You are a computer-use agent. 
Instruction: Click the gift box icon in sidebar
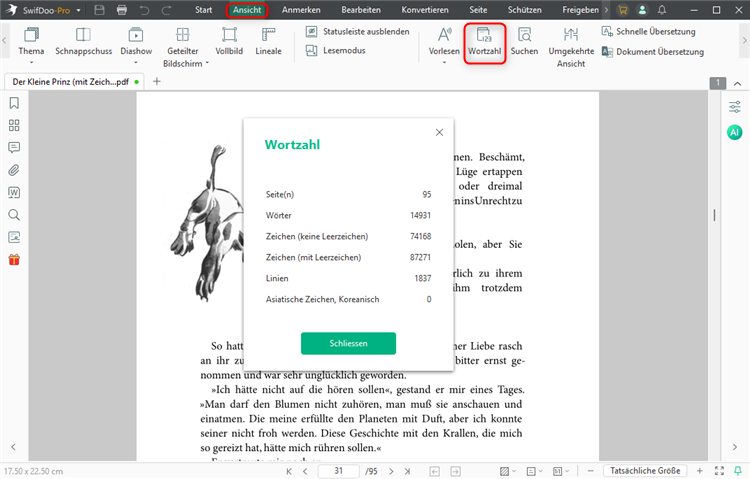(x=14, y=260)
